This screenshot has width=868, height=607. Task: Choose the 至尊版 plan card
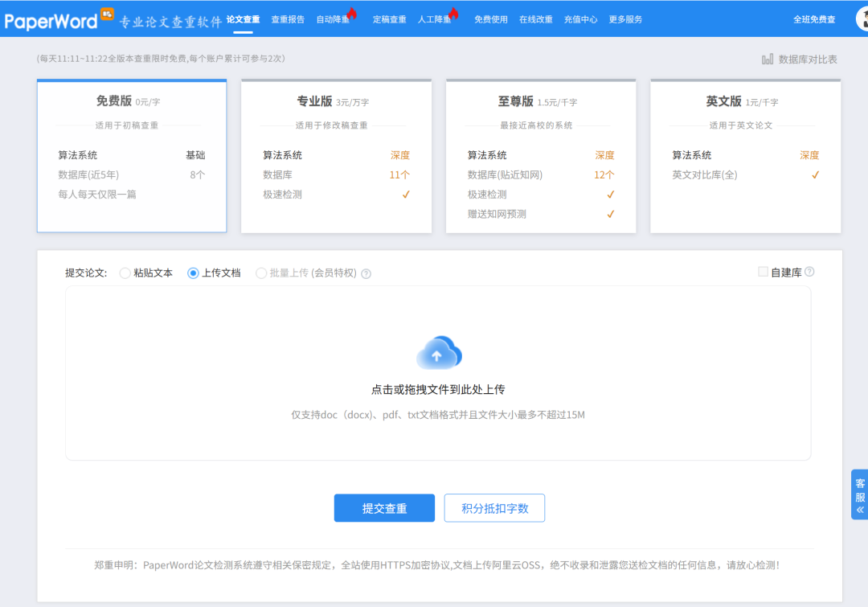540,157
